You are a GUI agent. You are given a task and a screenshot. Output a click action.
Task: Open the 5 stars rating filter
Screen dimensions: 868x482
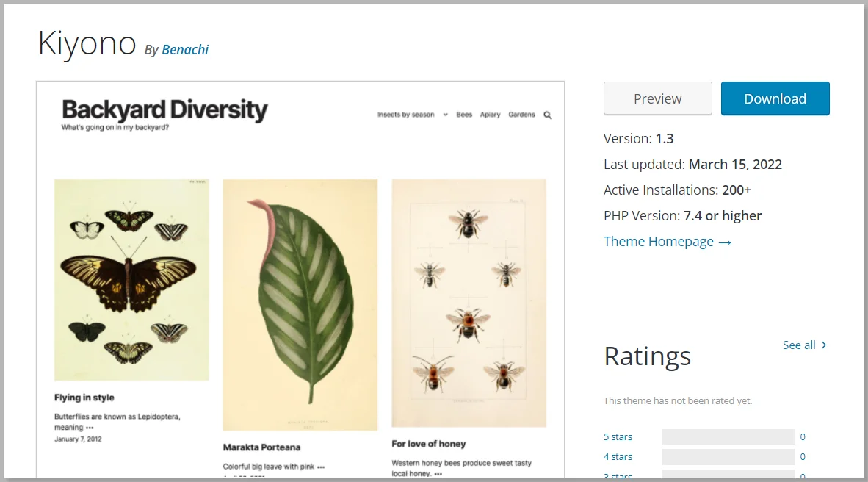point(618,436)
